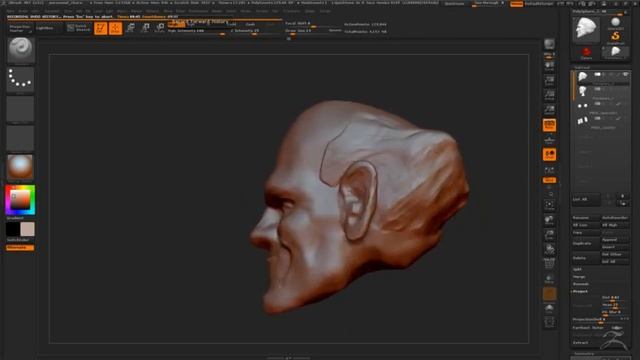Open the empty texture slot
This screenshot has height=360, width=640.
tap(20, 138)
